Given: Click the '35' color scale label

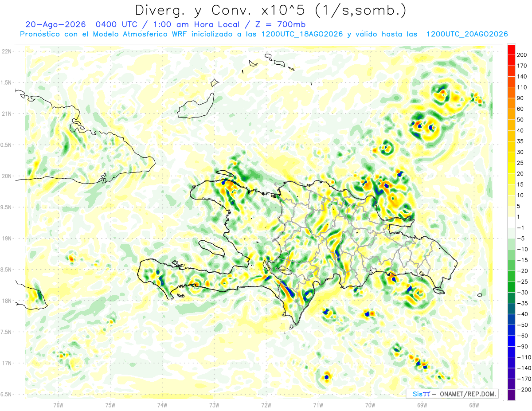Looking at the screenshot, I should point(520,141).
